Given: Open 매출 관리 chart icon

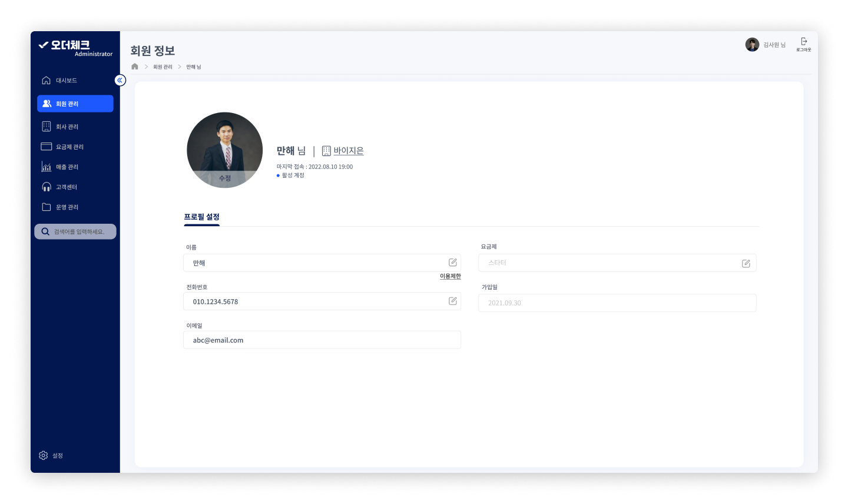Looking at the screenshot, I should click(47, 167).
